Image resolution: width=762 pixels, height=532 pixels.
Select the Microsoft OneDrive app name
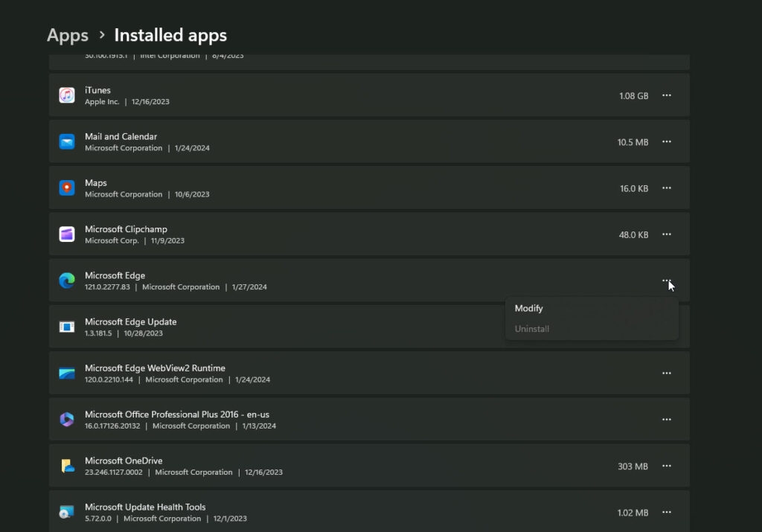[x=124, y=461]
